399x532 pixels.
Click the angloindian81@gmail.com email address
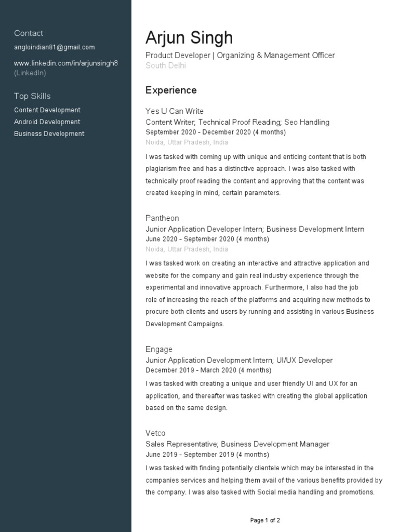[55, 47]
